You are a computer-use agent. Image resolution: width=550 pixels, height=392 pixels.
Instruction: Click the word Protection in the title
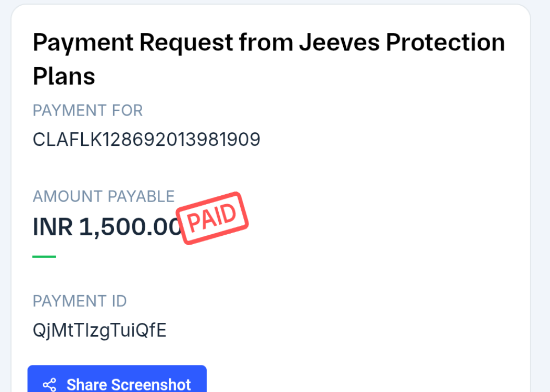[445, 43]
